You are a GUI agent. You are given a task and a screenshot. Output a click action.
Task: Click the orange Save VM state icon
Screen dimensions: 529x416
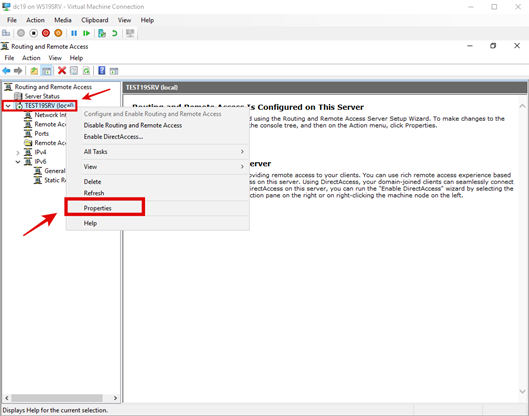[58, 33]
